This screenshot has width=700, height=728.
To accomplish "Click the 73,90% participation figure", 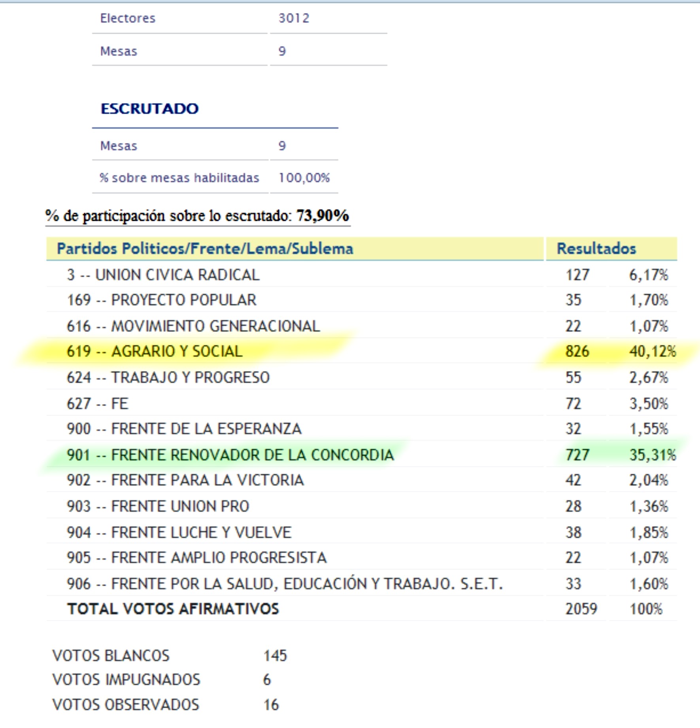I will click(x=323, y=216).
